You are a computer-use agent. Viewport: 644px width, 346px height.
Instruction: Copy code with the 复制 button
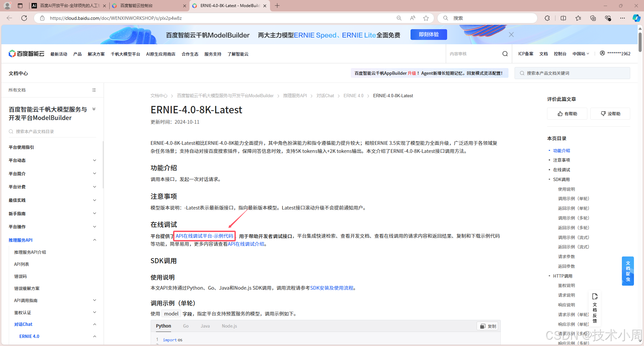tap(488, 326)
